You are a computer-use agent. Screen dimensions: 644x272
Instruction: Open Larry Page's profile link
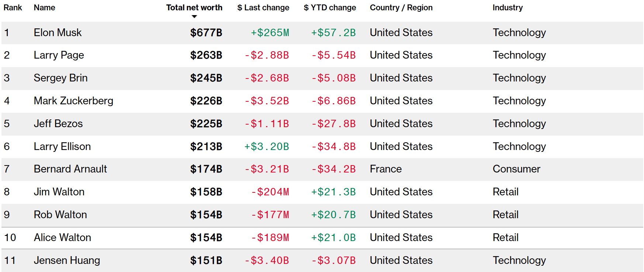[59, 55]
